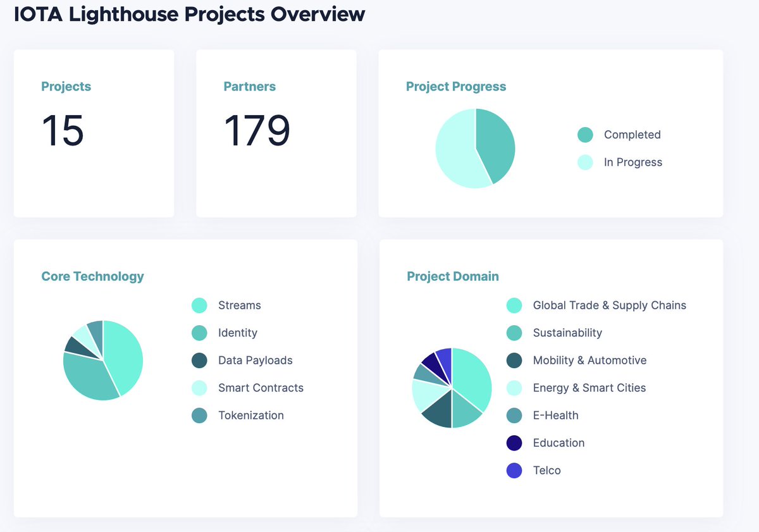Screen dimensions: 759x532
Task: Click the Project Progress pie chart
Action: point(475,148)
